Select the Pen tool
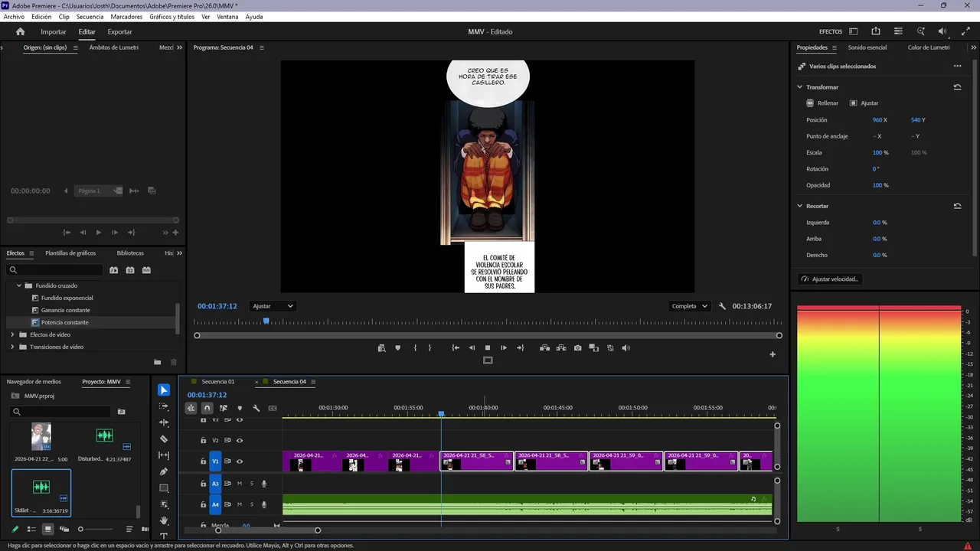The image size is (980, 551). (x=164, y=471)
